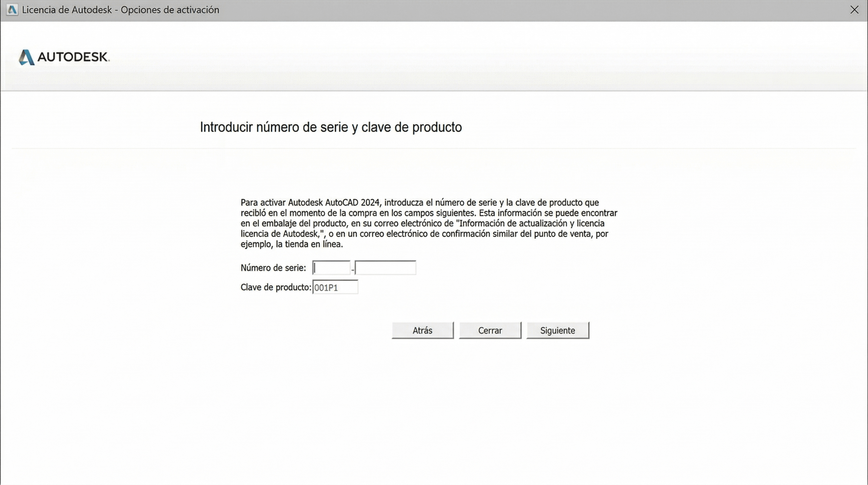Click the second Número de serie field
The width and height of the screenshot is (868, 485).
pyautogui.click(x=385, y=268)
